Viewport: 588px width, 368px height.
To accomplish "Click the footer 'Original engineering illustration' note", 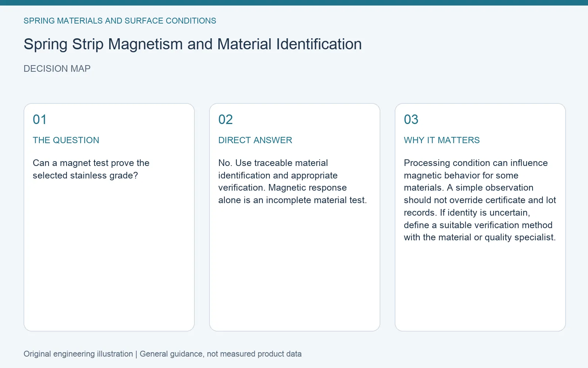I will [x=162, y=354].
